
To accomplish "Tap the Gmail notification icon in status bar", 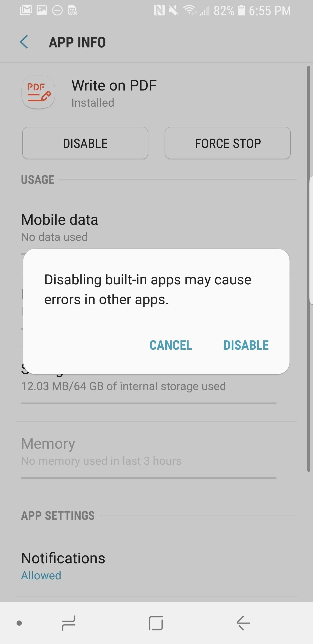I will point(26,10).
